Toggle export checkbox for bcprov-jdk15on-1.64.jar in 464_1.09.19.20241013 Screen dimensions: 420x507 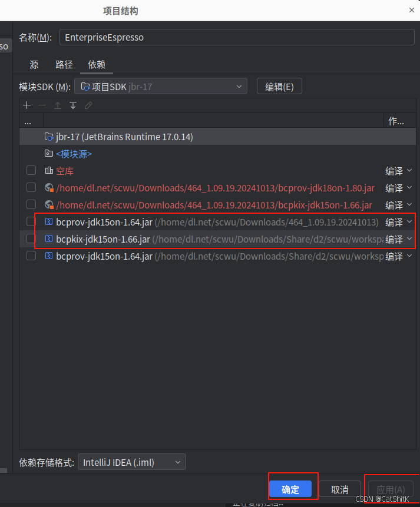pyautogui.click(x=31, y=221)
